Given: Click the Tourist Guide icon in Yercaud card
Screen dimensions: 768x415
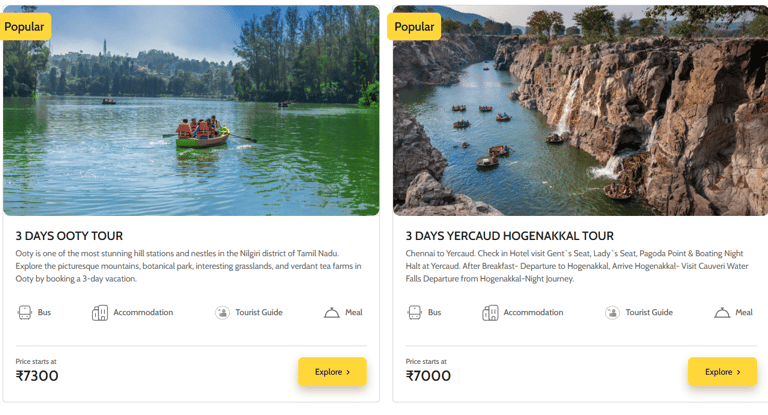Looking at the screenshot, I should point(612,313).
